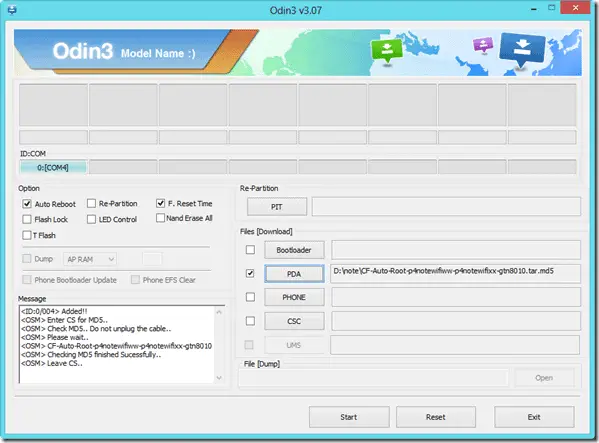Viewport: 599px width, 443px height.
Task: Disable the Auto Reboot checkbox
Action: coord(27,204)
